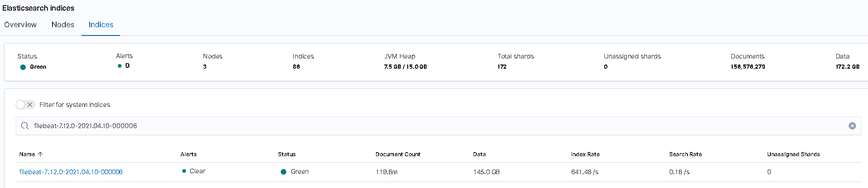Click the Clear alert status dot in row

(184, 171)
